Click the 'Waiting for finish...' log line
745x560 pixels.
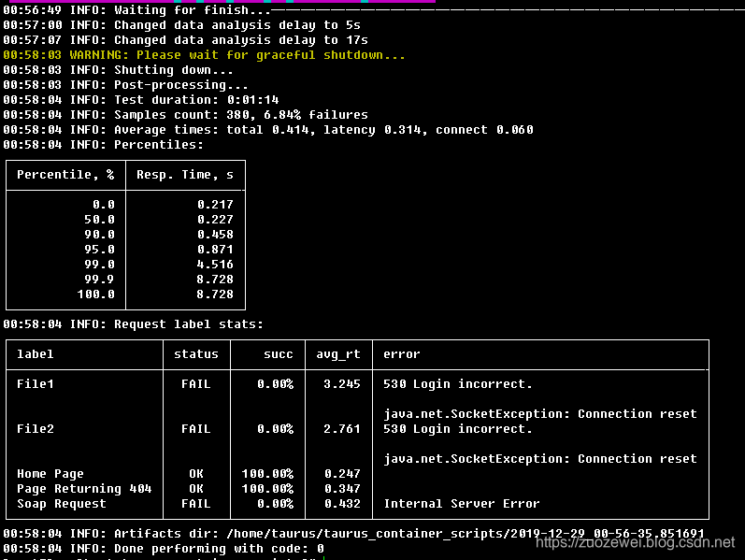(x=136, y=10)
